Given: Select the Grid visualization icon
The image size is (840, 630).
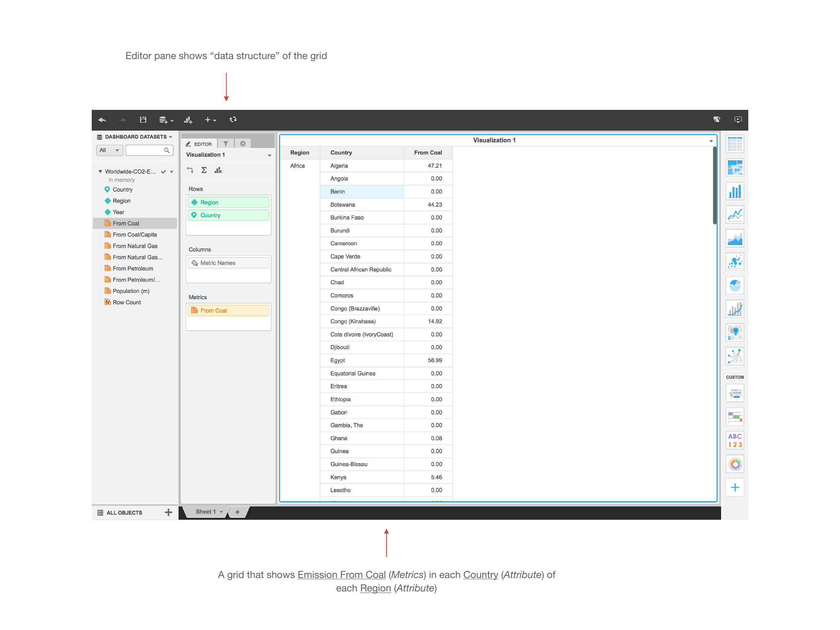Looking at the screenshot, I should [735, 145].
